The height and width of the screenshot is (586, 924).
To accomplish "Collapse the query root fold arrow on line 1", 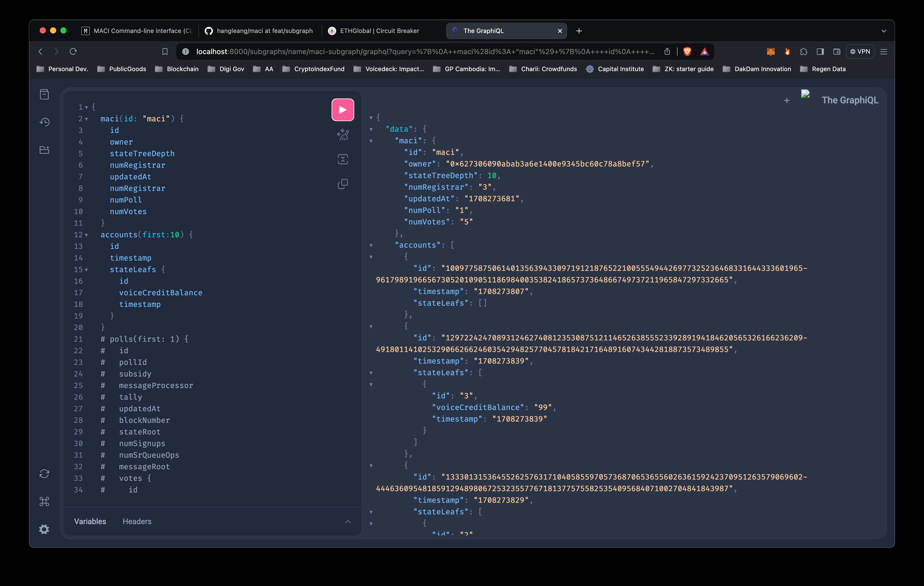I will [x=86, y=107].
